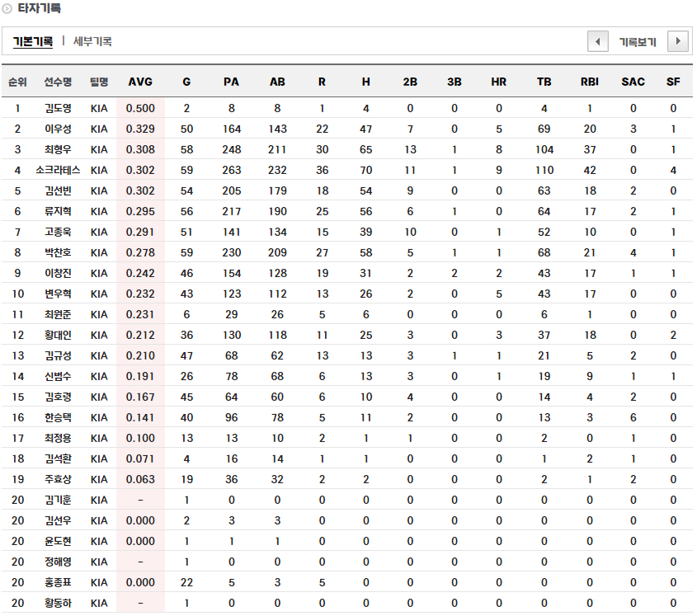Viewport: 697px width, 616px height.
Task: Switch to the 세부기록 tab
Action: pyautogui.click(x=92, y=42)
